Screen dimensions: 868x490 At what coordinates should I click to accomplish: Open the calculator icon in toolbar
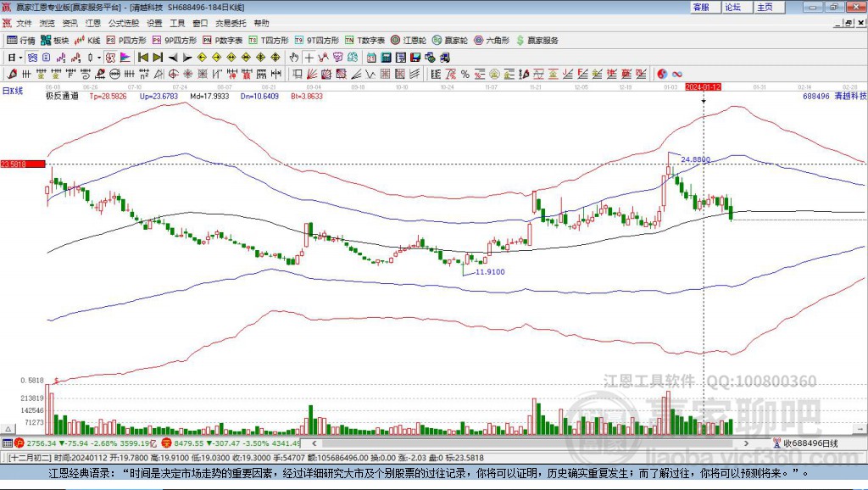pyautogui.click(x=387, y=58)
